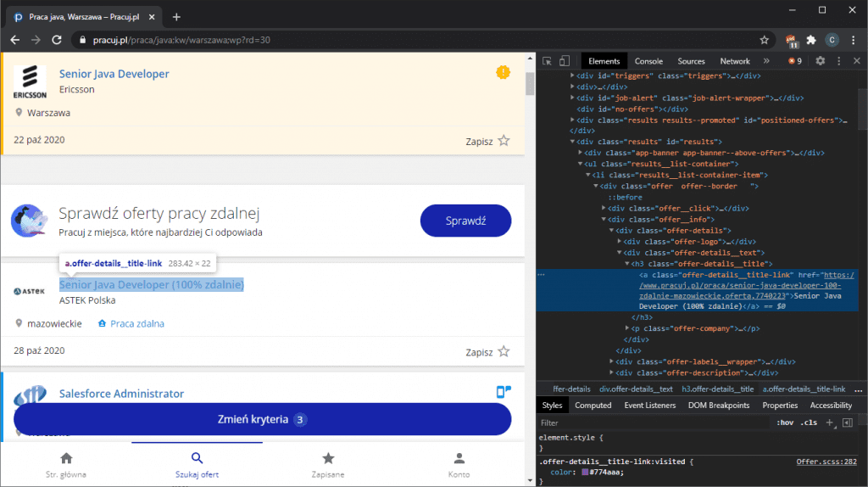Open DevTools settings gear
This screenshot has width=868, height=487.
click(821, 61)
